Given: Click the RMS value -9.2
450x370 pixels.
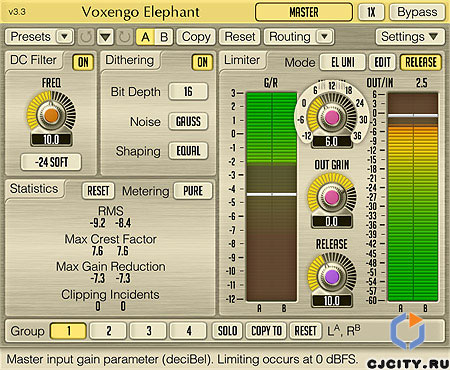Looking at the screenshot, I should tap(98, 223).
